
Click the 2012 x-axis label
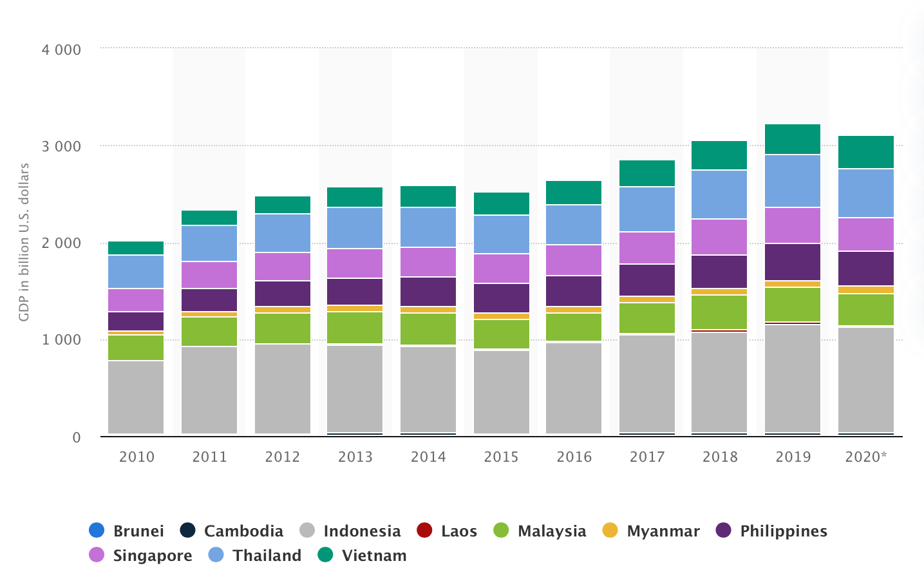pyautogui.click(x=283, y=457)
